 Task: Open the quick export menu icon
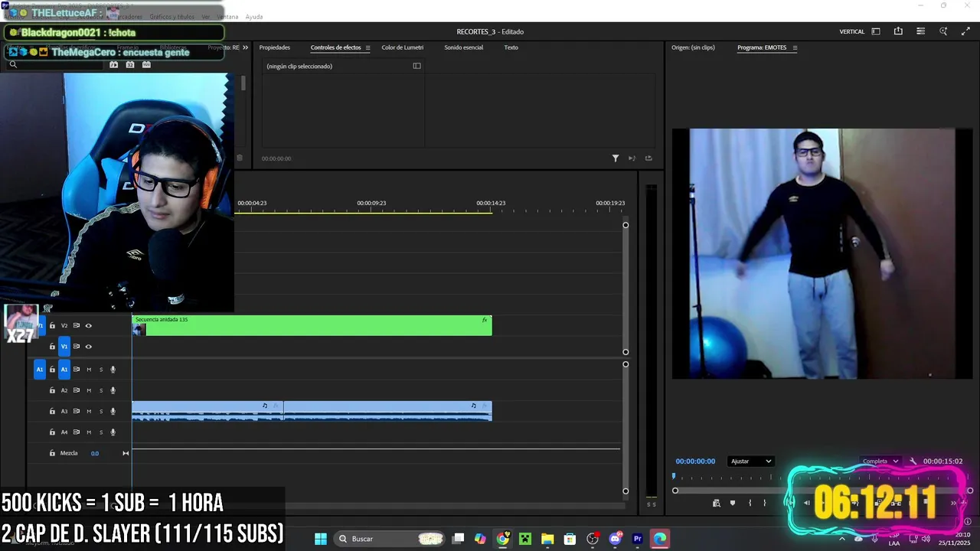(920, 31)
